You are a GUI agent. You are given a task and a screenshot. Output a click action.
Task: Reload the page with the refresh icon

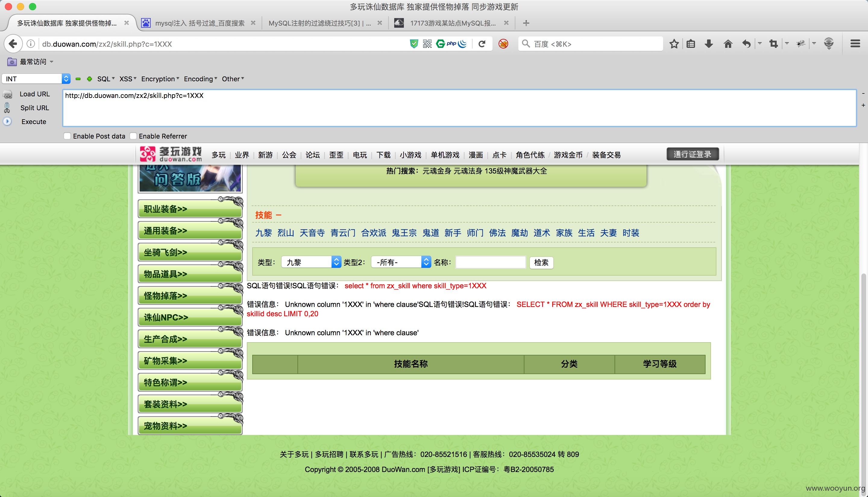click(x=482, y=44)
